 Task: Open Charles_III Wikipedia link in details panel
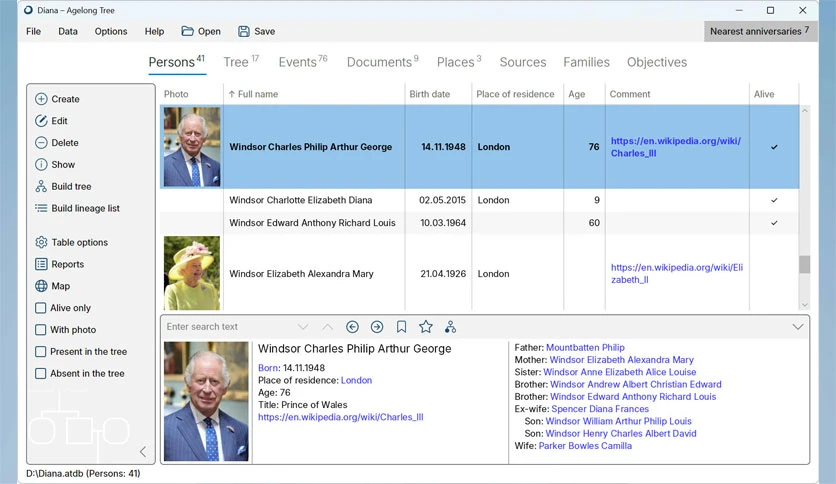[x=341, y=417]
